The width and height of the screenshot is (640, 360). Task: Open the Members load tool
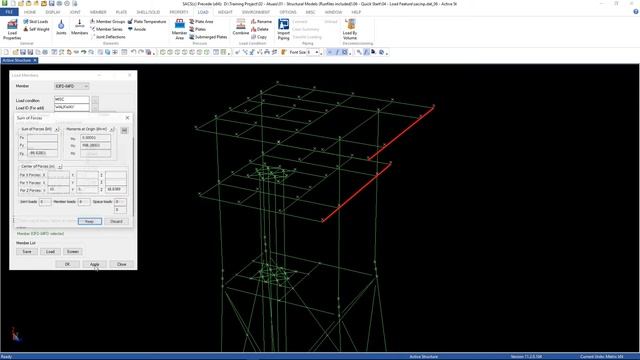click(x=80, y=27)
